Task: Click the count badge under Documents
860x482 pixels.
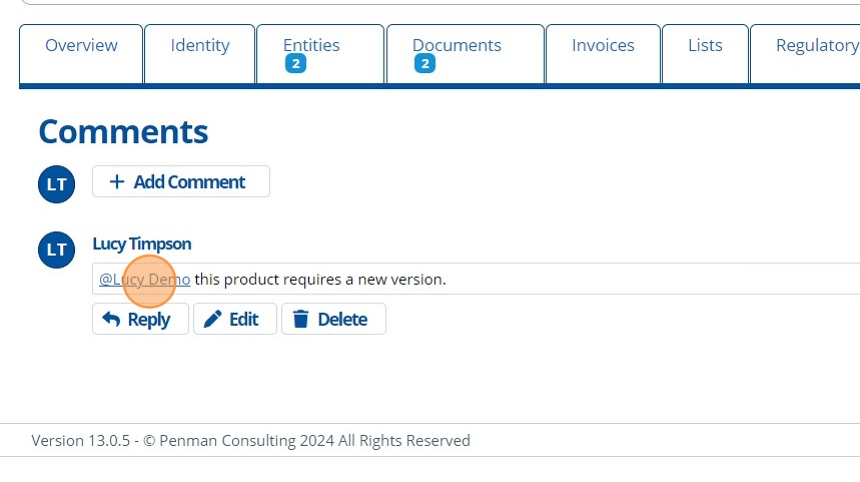Action: coord(425,64)
